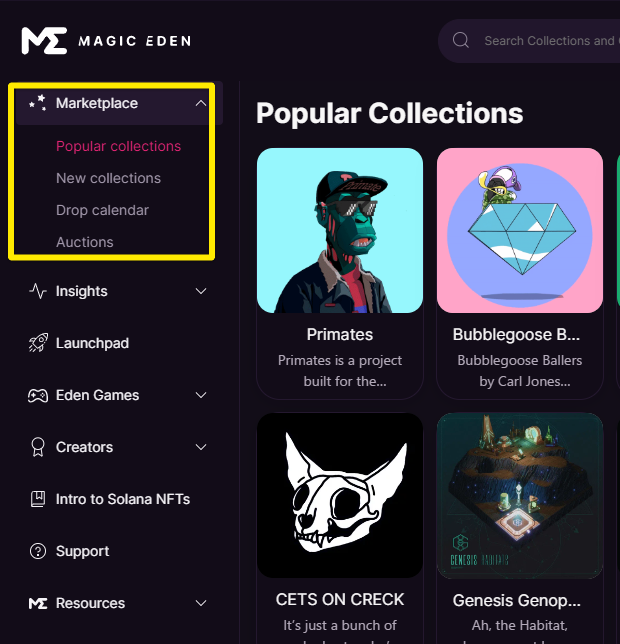
Task: Click the Eden Games controller icon
Action: (x=38, y=395)
